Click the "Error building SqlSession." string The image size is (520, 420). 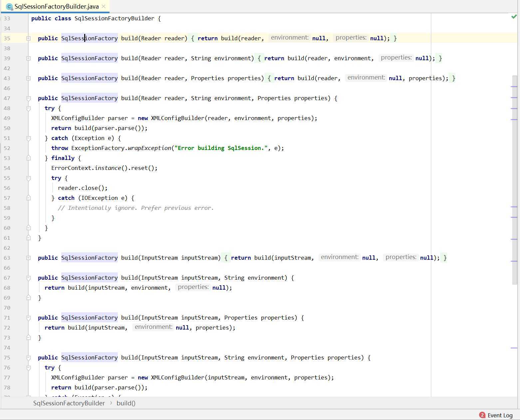click(221, 148)
